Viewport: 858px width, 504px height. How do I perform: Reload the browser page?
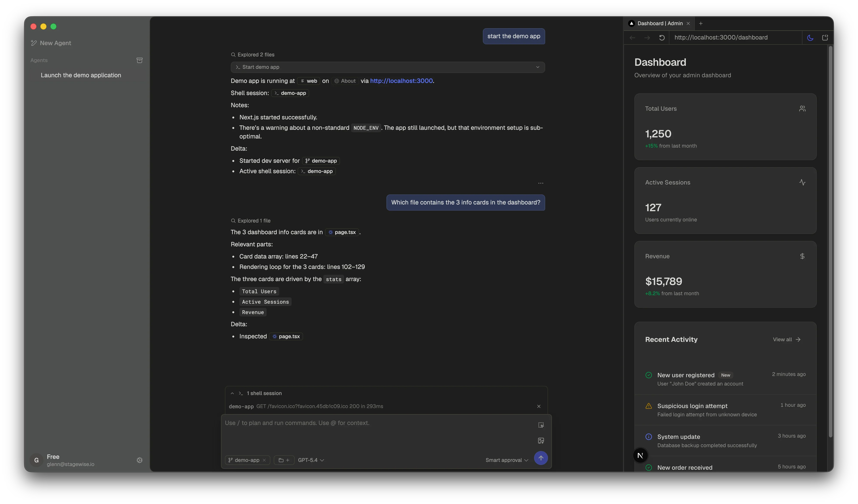tap(662, 38)
